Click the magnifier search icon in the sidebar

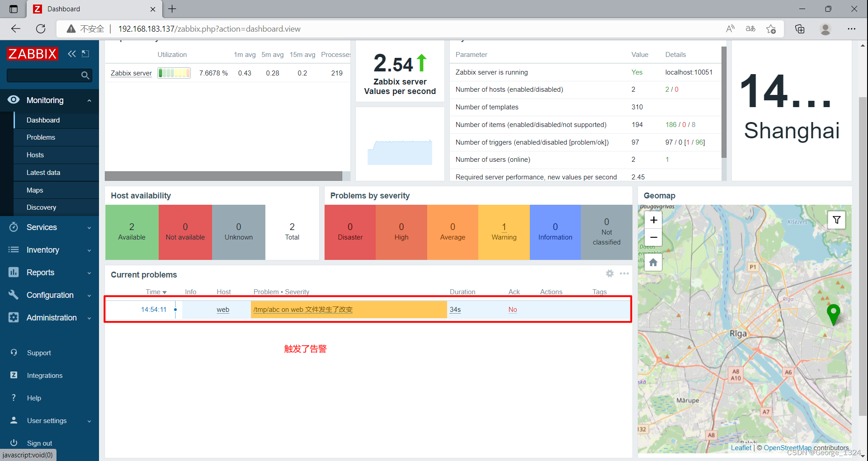click(x=85, y=75)
